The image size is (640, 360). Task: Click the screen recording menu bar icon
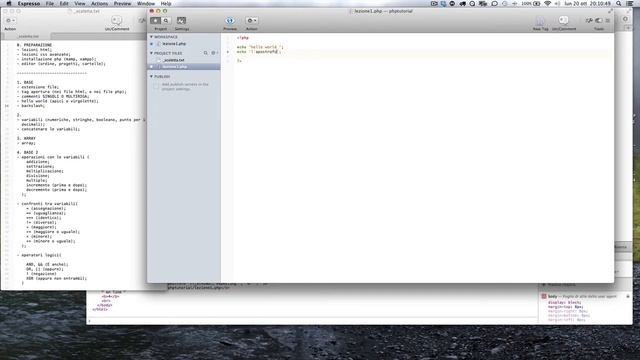pos(434,3)
